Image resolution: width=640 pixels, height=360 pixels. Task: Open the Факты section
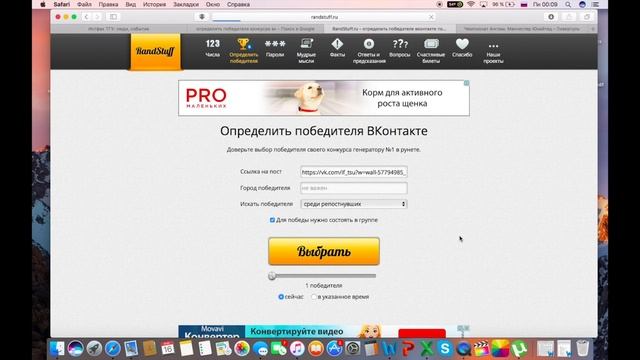pyautogui.click(x=337, y=48)
